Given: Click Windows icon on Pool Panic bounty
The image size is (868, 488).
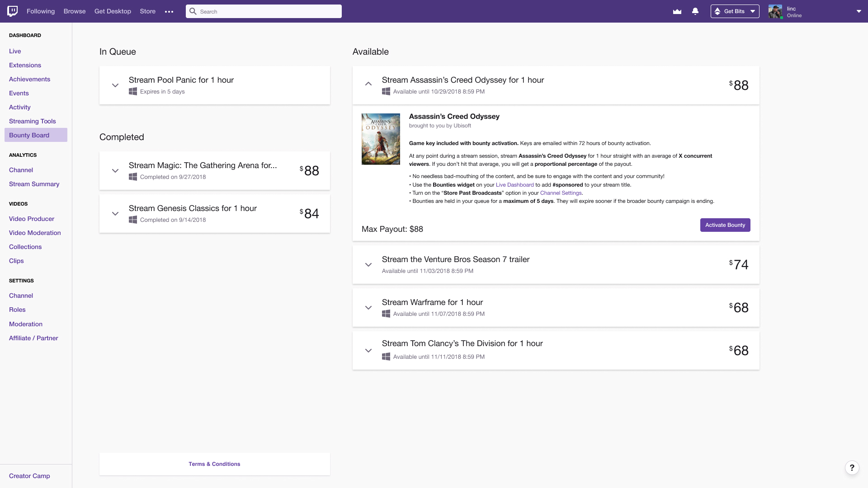Looking at the screenshot, I should click(133, 91).
